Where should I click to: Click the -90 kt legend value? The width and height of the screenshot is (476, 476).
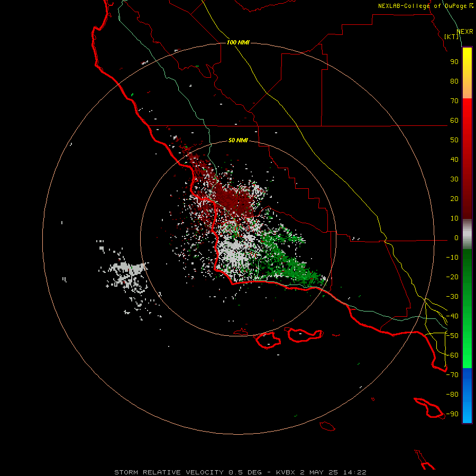coord(452,414)
